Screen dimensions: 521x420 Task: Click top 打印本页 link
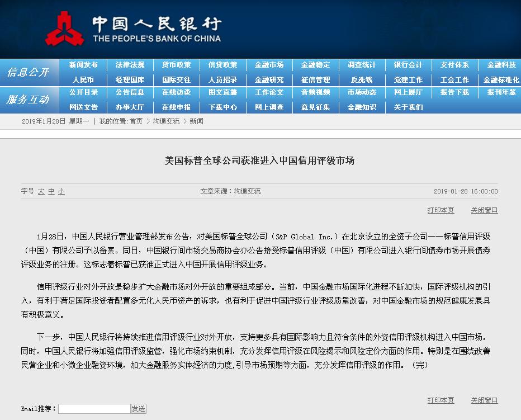(441, 210)
